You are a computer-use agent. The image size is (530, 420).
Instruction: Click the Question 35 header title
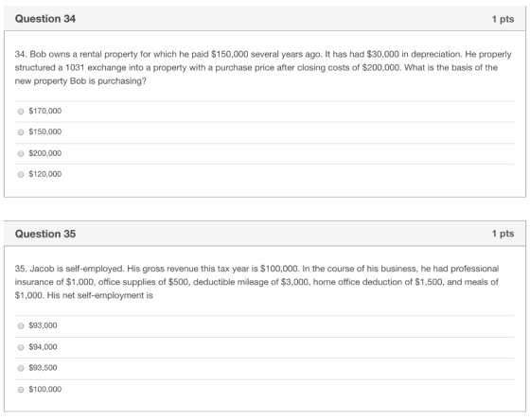pyautogui.click(x=45, y=234)
